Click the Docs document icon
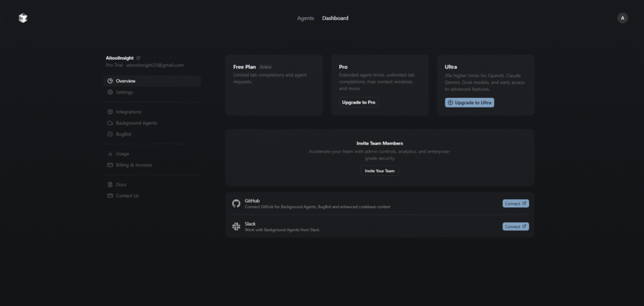This screenshot has height=306, width=644. coord(110,185)
